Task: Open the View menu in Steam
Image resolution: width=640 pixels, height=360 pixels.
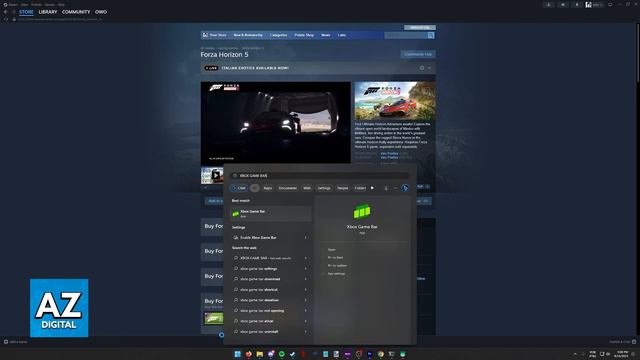Action: (x=24, y=4)
